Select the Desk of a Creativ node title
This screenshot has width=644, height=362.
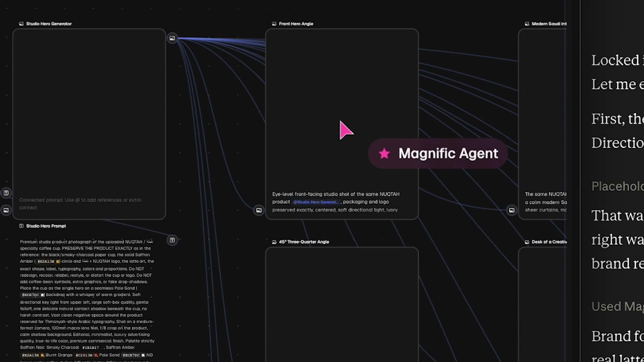[x=549, y=242]
